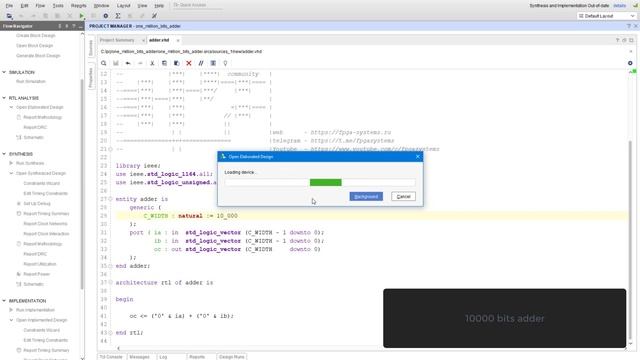
Task: Click the editor Paste icon
Action: click(176, 63)
